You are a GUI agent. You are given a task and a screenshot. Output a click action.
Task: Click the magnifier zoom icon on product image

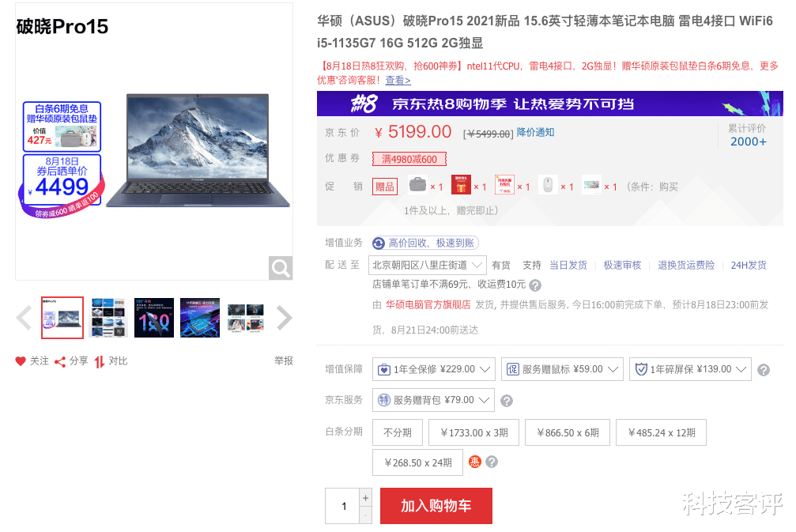[x=281, y=267]
